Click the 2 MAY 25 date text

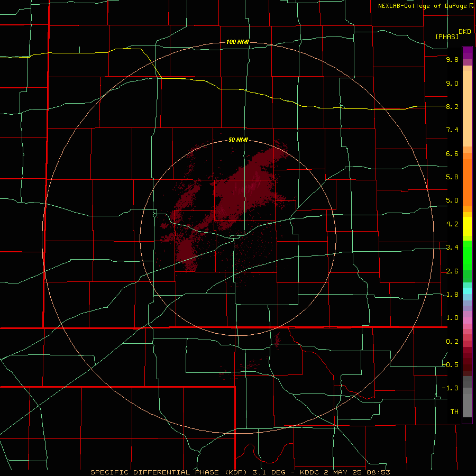(344, 472)
